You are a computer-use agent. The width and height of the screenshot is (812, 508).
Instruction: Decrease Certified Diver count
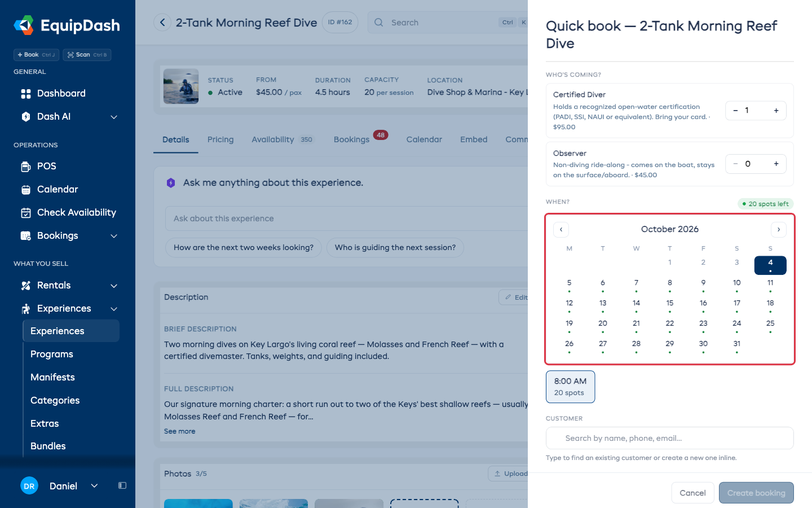[735, 111]
